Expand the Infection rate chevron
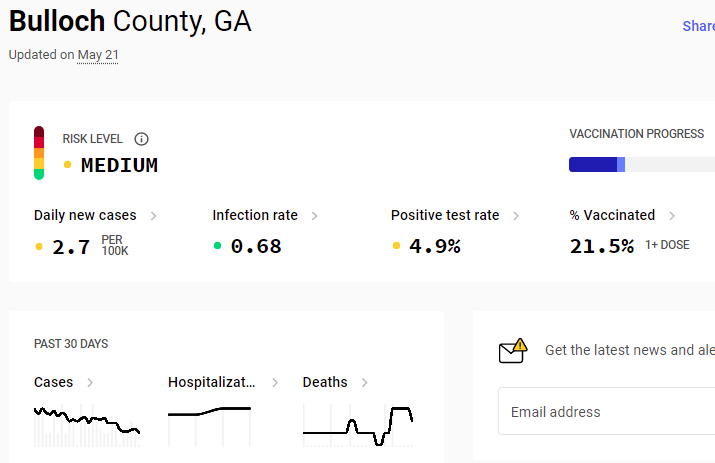The width and height of the screenshot is (715, 463). [315, 216]
